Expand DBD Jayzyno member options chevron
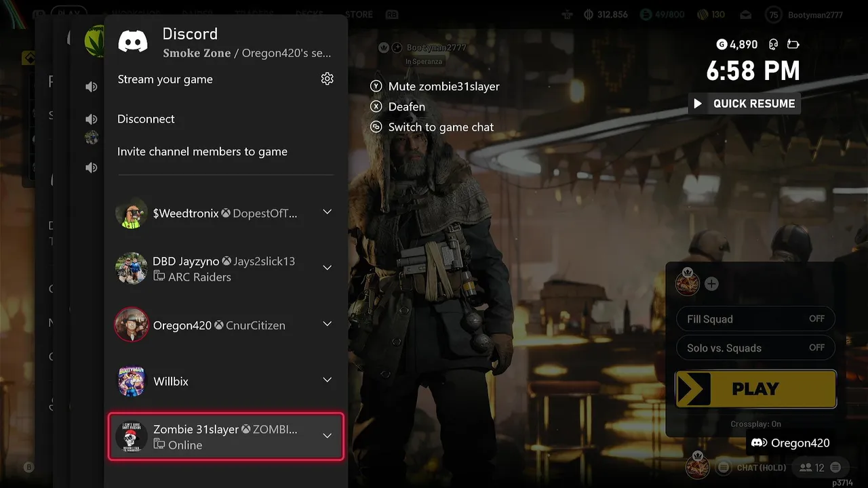The width and height of the screenshot is (868, 488). pyautogui.click(x=327, y=268)
